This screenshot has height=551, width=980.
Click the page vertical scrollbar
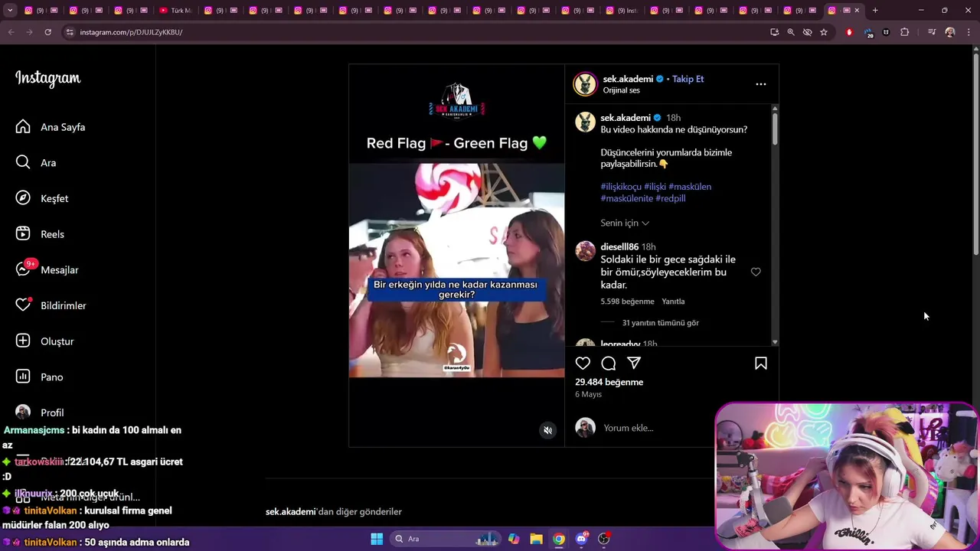[x=975, y=153]
